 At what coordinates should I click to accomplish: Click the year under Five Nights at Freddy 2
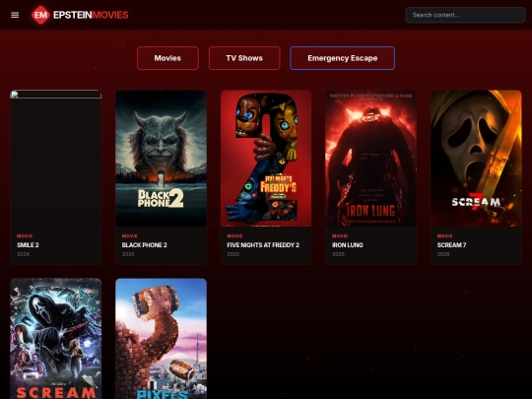[x=233, y=254]
